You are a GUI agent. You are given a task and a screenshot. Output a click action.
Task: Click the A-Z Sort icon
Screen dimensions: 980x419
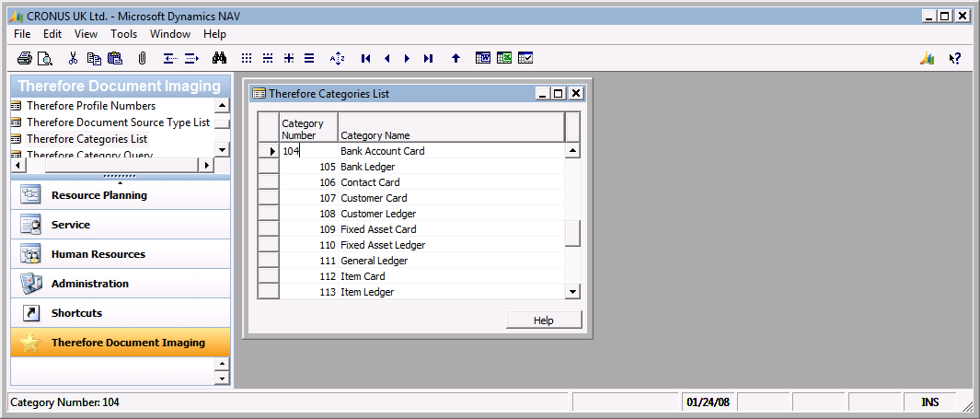338,58
